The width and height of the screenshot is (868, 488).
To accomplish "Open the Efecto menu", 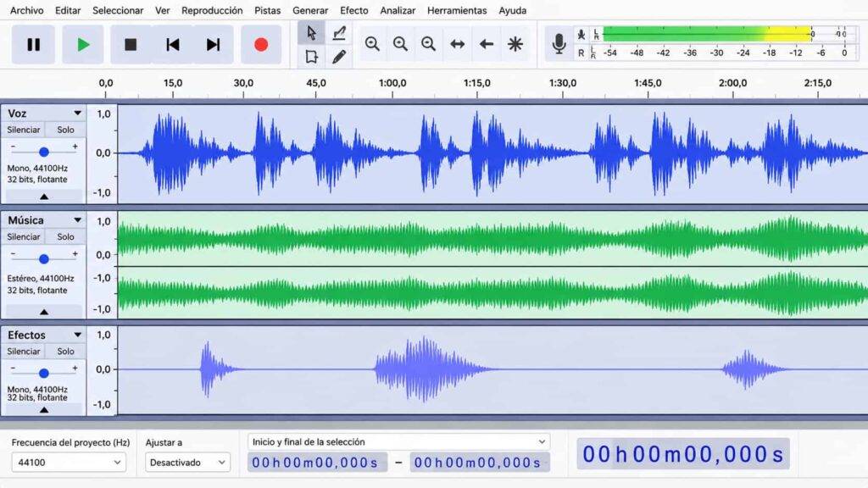I will click(x=353, y=10).
